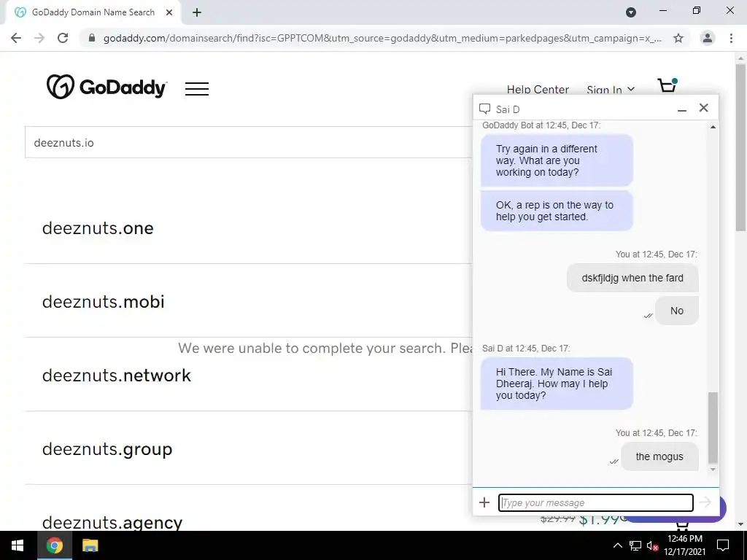Click the page vertical scrollbar thumb
Screen dimensions: 747x560
(x=740, y=147)
